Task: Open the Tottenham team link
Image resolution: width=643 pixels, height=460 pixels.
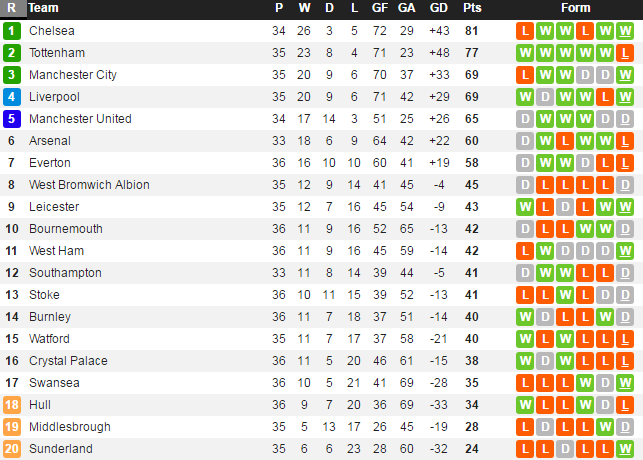Action: pos(57,53)
